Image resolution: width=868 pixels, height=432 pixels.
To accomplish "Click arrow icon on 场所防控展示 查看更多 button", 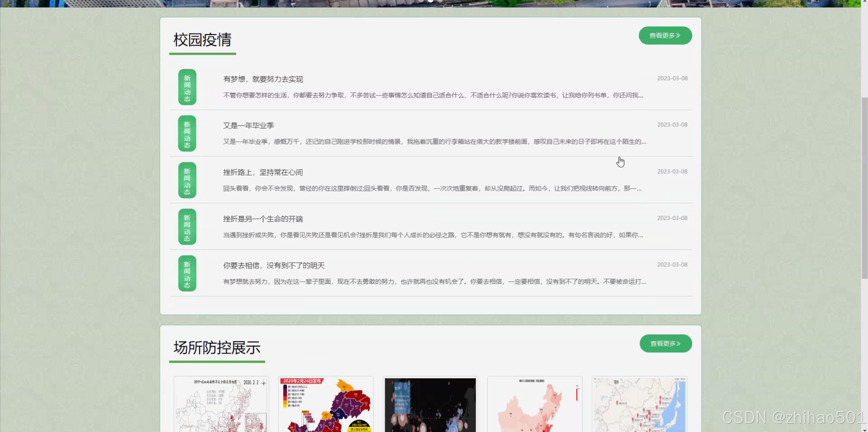I will [679, 343].
